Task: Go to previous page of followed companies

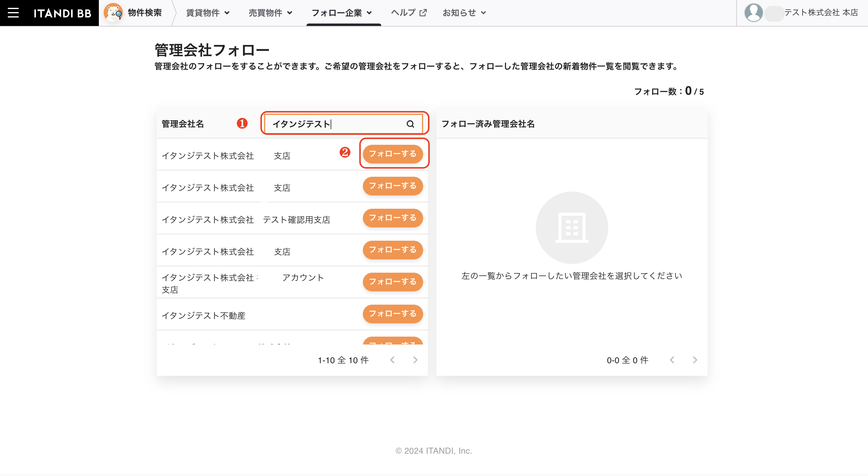Action: pos(672,360)
